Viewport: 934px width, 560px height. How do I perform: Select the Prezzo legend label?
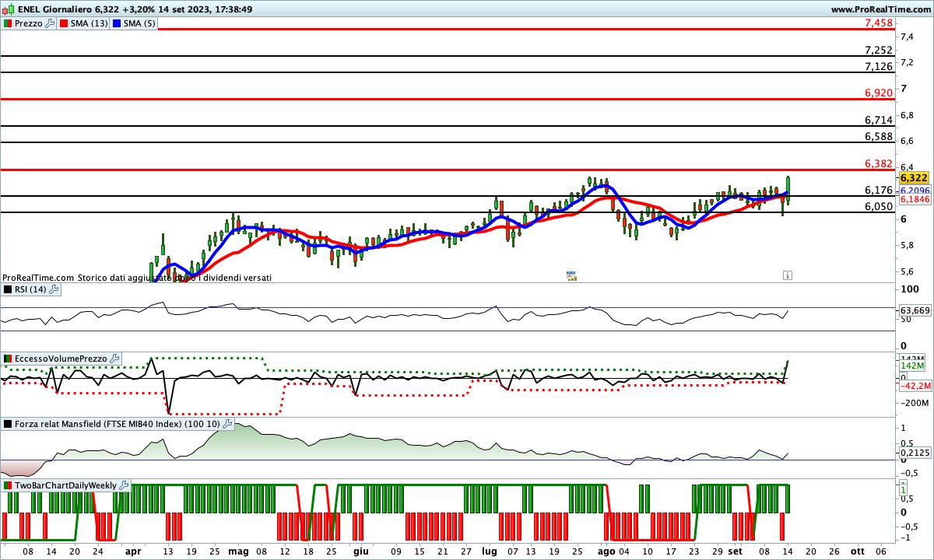tap(29, 23)
